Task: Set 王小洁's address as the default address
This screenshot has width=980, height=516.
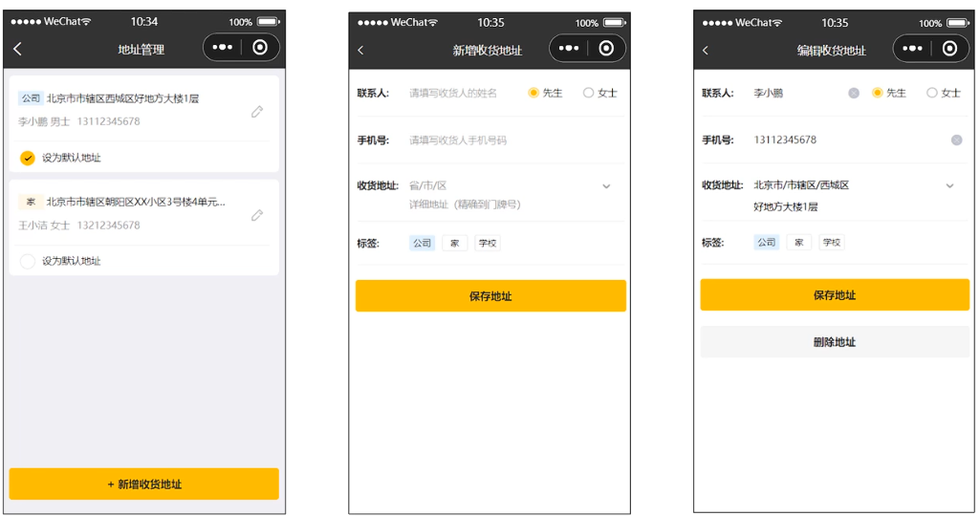Action: [27, 261]
